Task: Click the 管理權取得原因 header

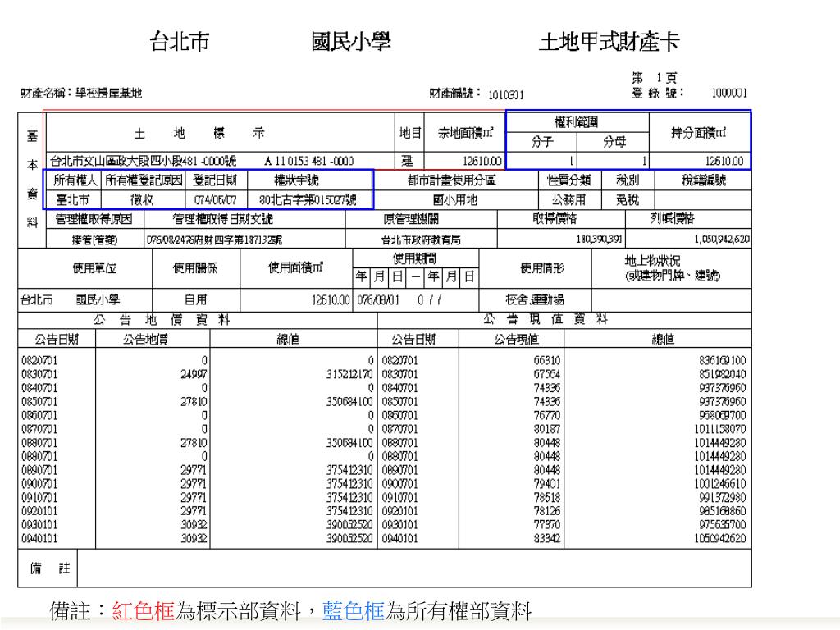Action: pos(94,218)
